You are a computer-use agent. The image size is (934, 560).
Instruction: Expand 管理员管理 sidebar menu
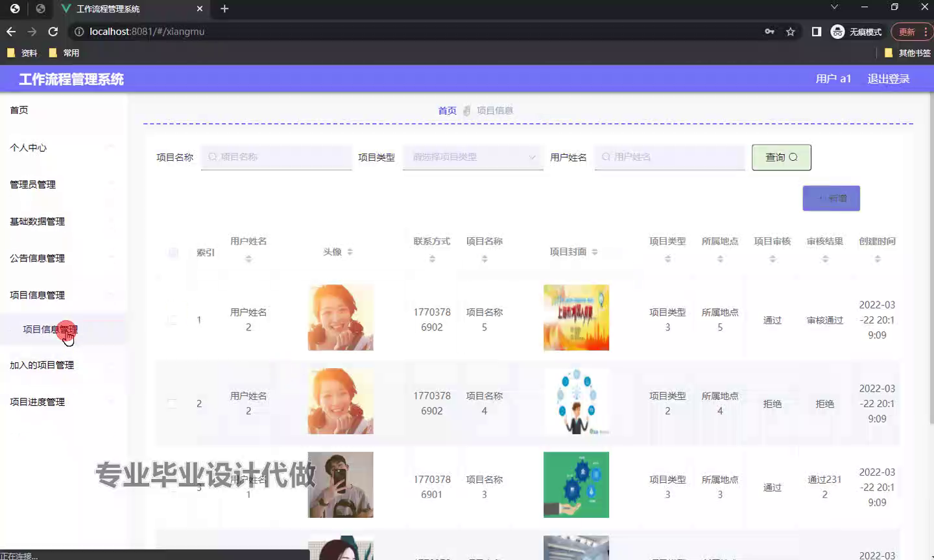pyautogui.click(x=63, y=184)
